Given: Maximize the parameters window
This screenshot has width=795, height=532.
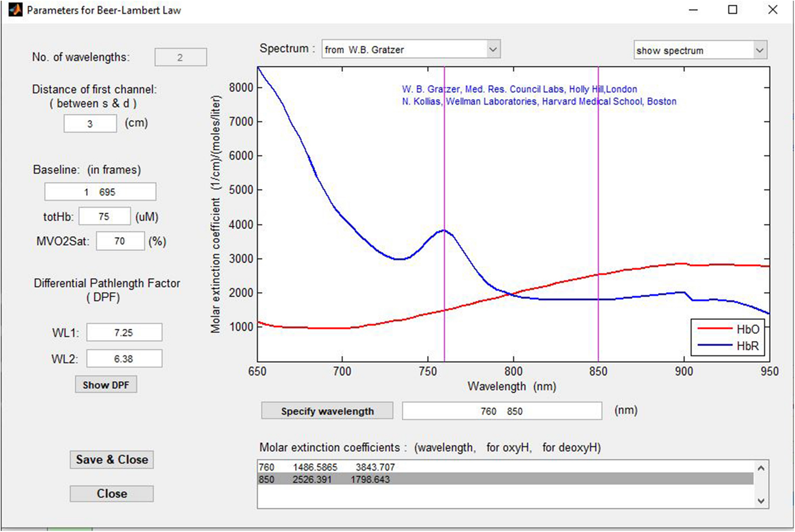Looking at the screenshot, I should tap(733, 10).
